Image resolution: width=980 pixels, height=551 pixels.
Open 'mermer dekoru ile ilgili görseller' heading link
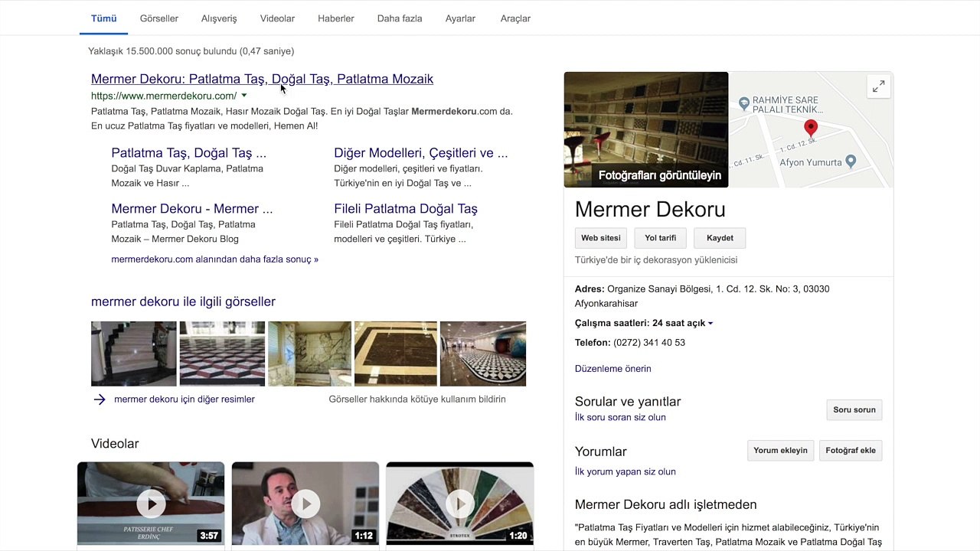183,302
